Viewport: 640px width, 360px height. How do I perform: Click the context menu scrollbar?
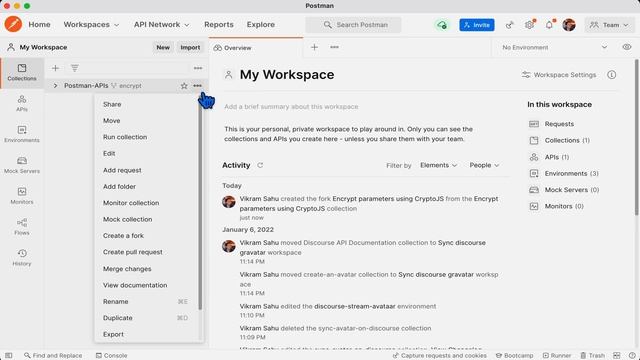tap(200, 204)
